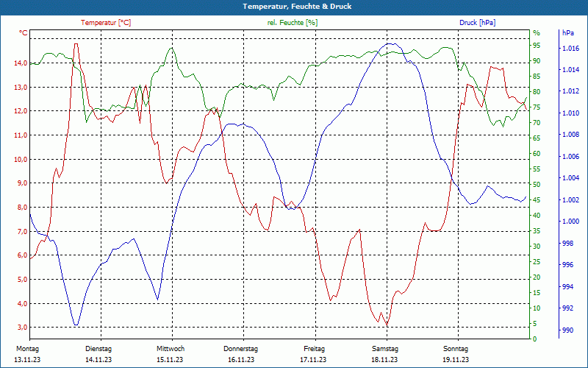Click the date 19.11.23
588x368 pixels.
click(x=456, y=360)
